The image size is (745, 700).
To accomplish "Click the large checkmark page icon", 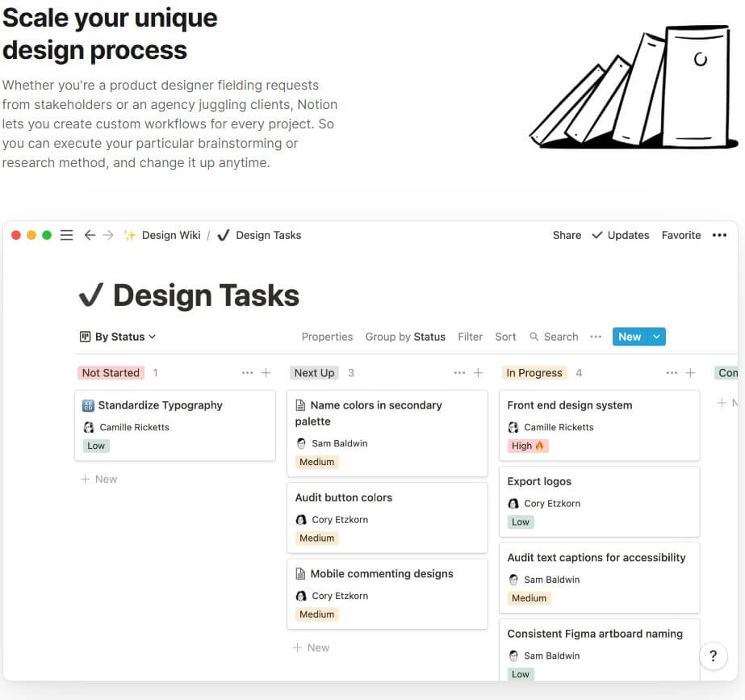I will click(90, 296).
